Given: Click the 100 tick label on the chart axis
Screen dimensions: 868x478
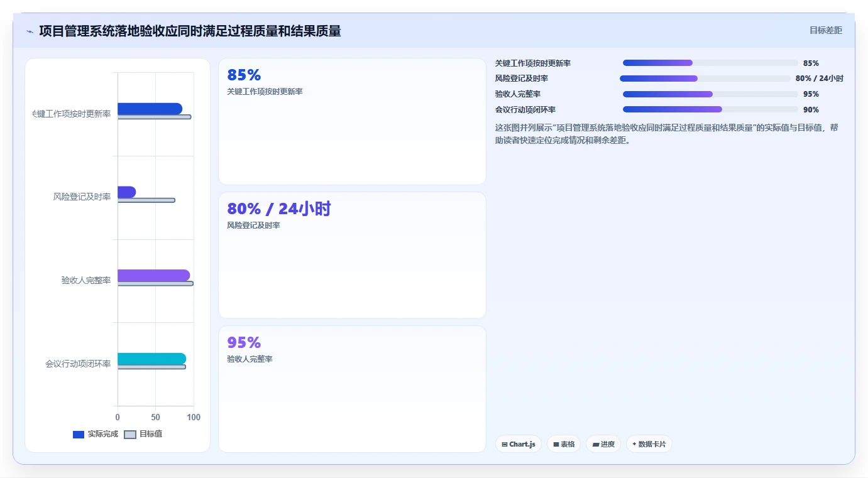Looking at the screenshot, I should (194, 417).
